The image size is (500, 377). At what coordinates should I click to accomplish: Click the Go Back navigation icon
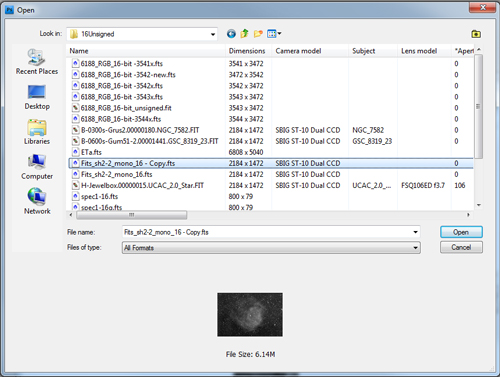tap(231, 34)
